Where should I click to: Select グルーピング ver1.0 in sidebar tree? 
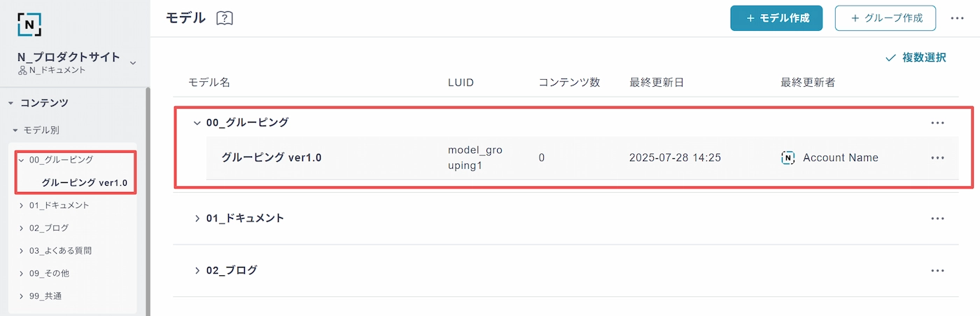point(84,183)
